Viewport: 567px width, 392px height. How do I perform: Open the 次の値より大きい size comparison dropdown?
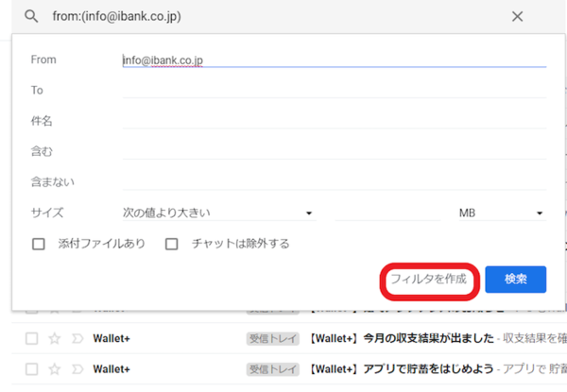(219, 213)
